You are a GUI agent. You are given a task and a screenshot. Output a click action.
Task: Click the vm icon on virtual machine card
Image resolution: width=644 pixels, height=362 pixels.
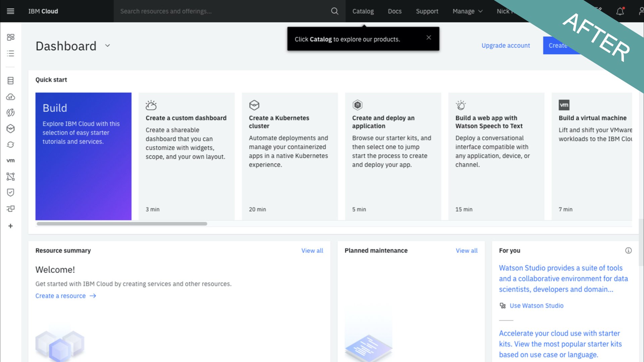pos(564,105)
